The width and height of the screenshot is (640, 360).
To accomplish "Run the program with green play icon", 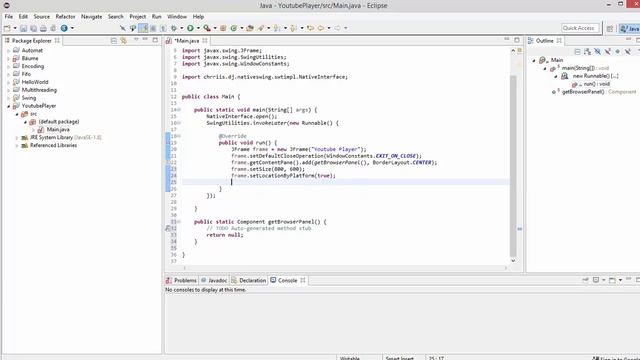I will [190, 28].
